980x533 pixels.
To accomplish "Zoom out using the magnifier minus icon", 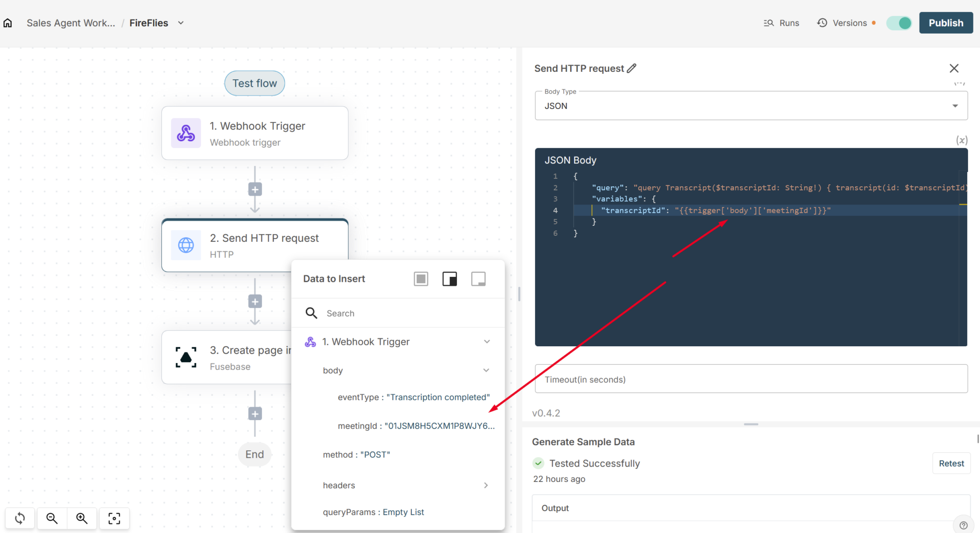I will tap(51, 518).
